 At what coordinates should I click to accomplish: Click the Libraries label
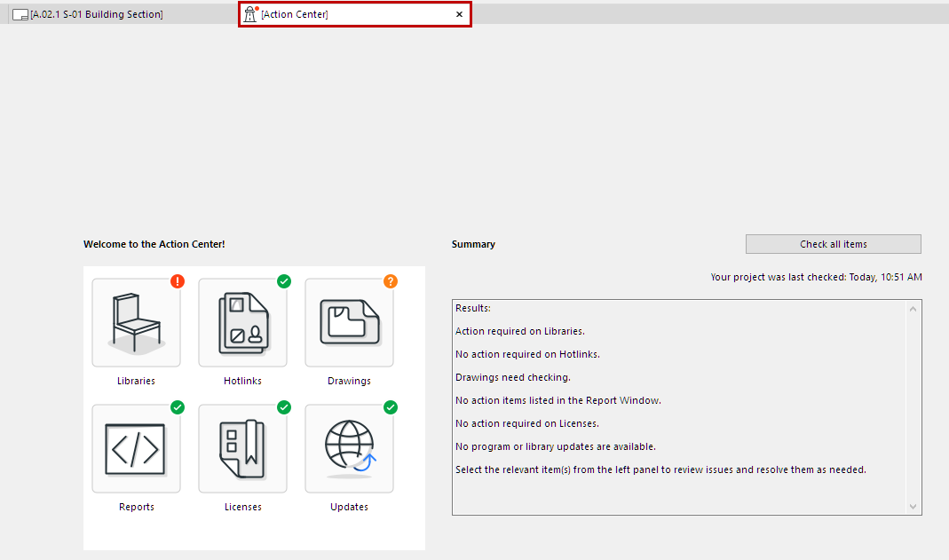(x=136, y=381)
